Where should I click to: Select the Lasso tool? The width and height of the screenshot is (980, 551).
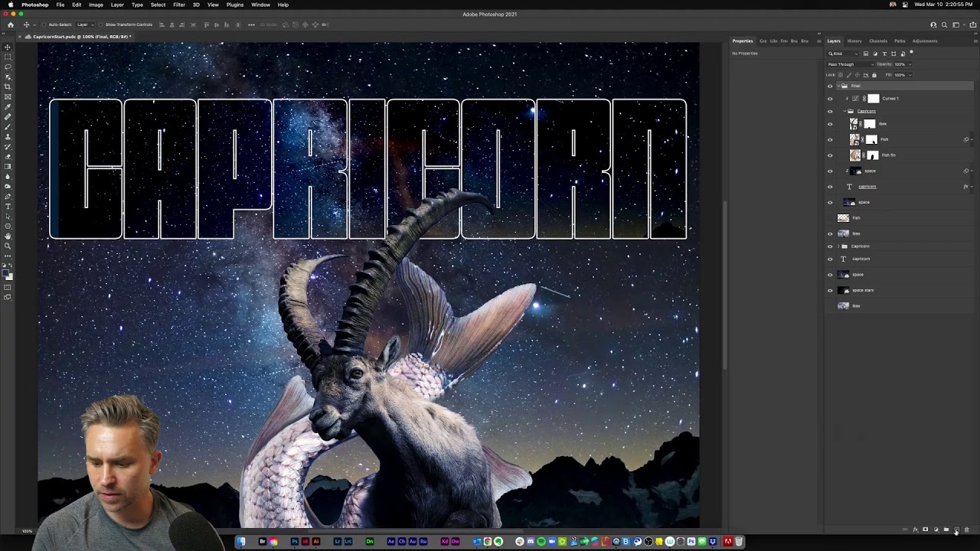click(x=8, y=66)
